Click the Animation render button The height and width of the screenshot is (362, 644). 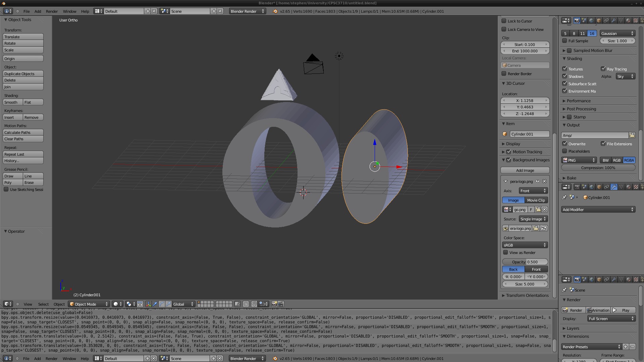(598, 310)
